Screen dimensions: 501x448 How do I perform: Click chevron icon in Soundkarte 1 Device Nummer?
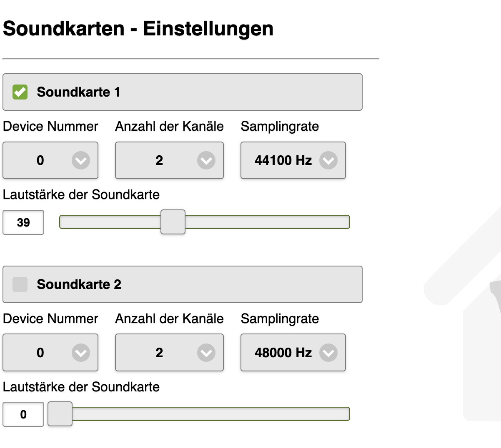click(81, 160)
